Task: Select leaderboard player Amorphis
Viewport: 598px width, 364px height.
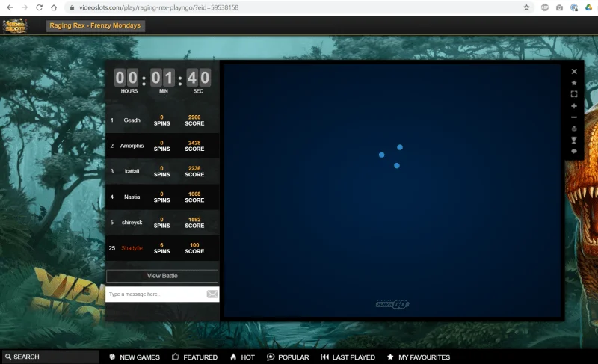Action: pos(132,146)
